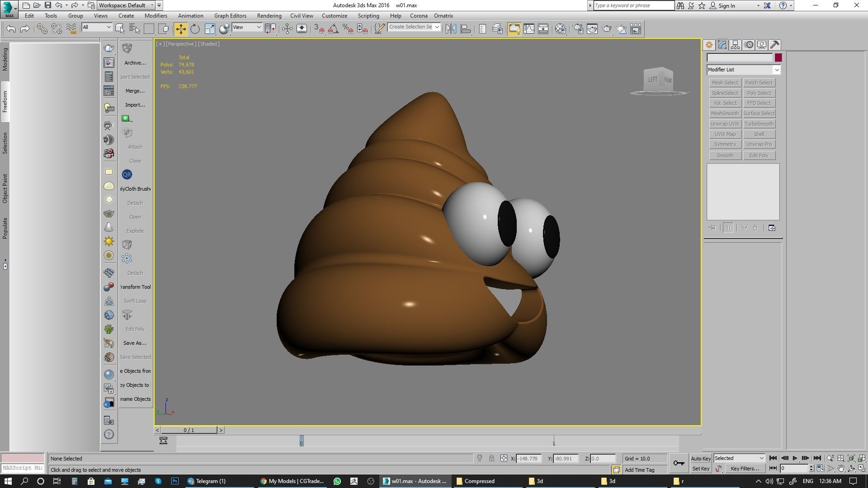Toggle the 3D Snaps button

[x=319, y=29]
